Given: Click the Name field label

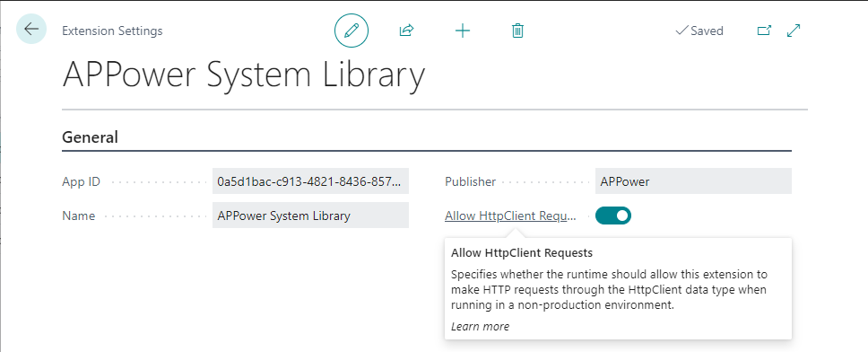Looking at the screenshot, I should (x=79, y=216).
